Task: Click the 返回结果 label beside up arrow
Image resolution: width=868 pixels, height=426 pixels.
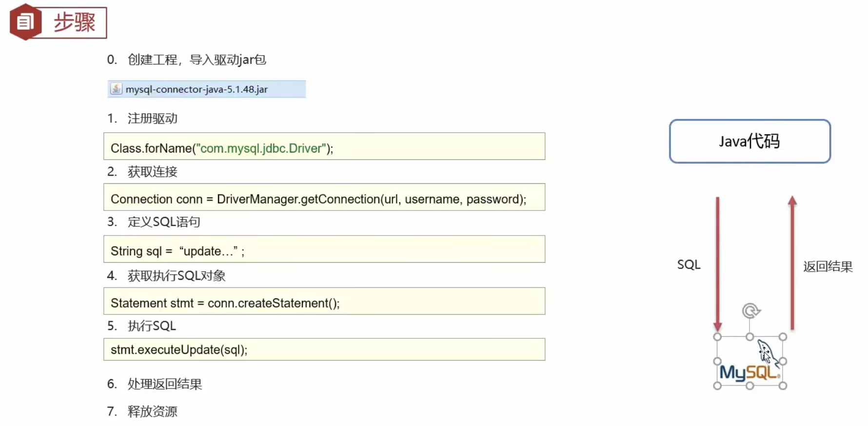Action: click(x=828, y=267)
